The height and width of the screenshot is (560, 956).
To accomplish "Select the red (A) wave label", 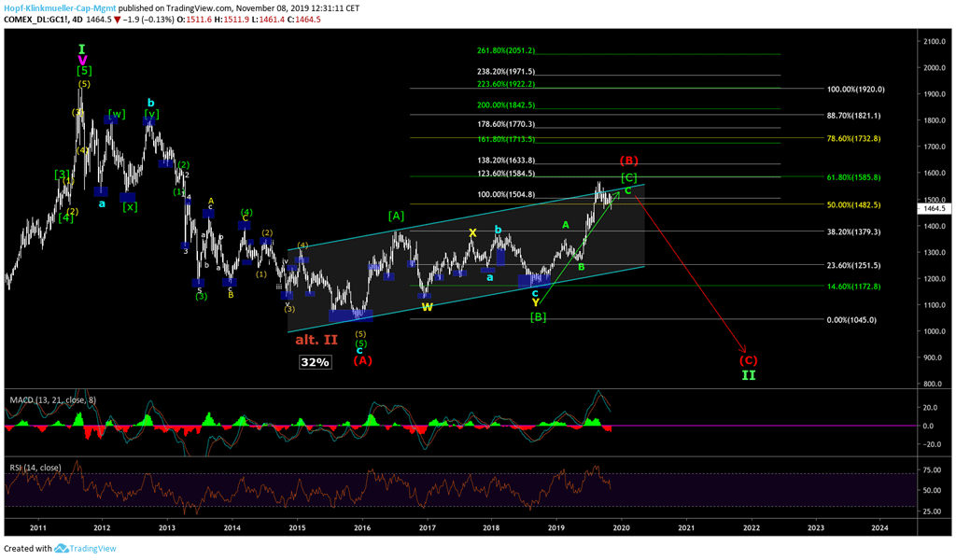I will click(363, 361).
